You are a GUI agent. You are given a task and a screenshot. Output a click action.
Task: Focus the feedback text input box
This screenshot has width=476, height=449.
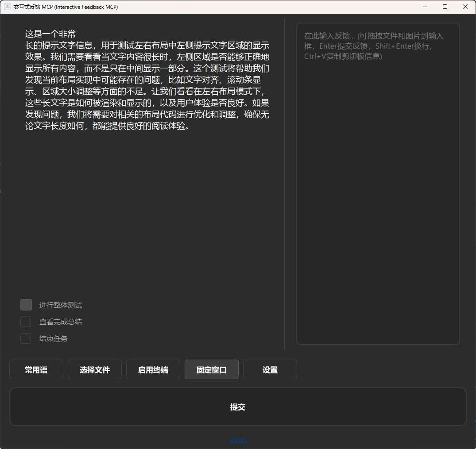(378, 184)
